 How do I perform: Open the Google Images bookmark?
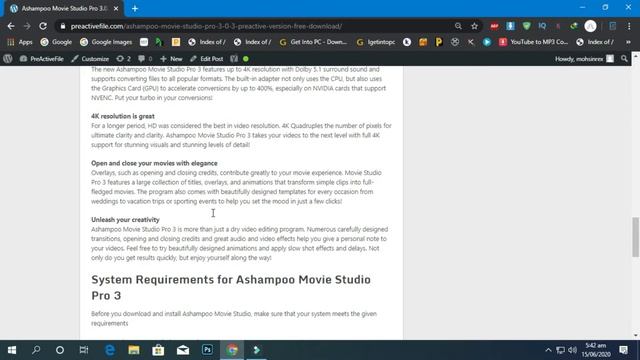106,42
